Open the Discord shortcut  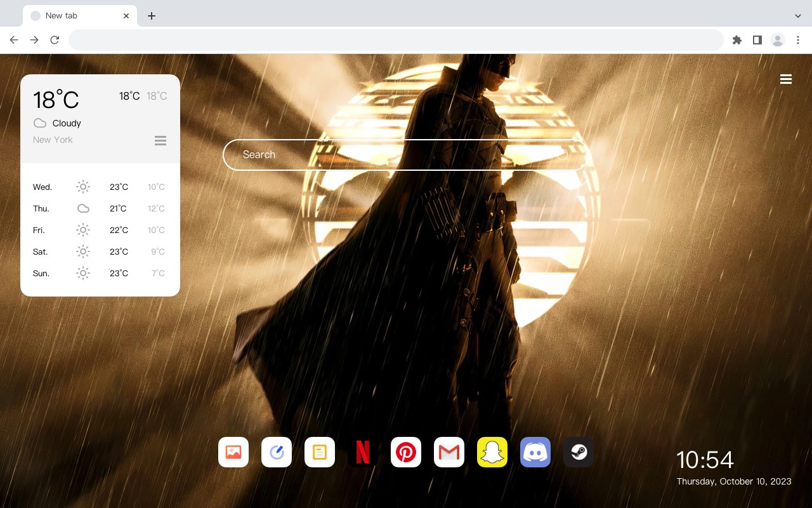(x=535, y=452)
